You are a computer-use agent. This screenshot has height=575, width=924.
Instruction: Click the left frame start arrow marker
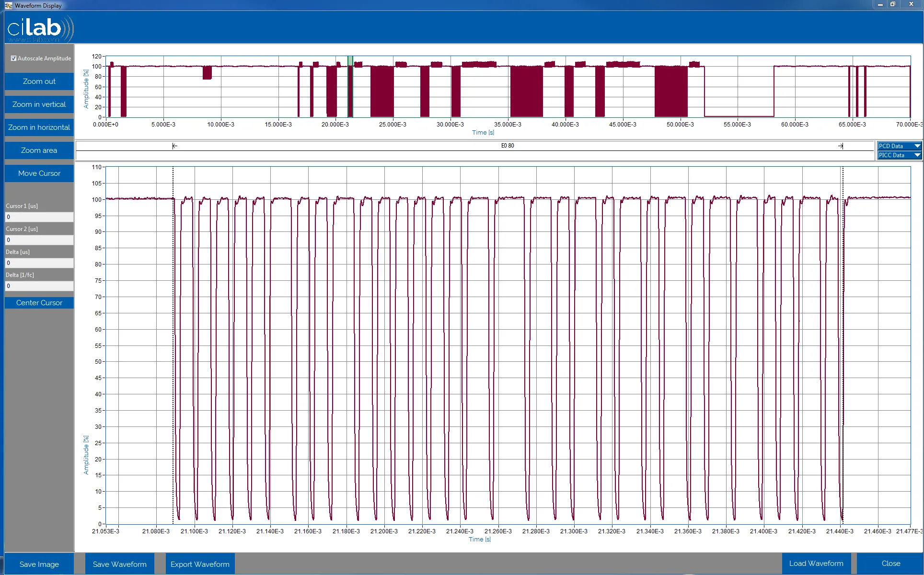[175, 146]
